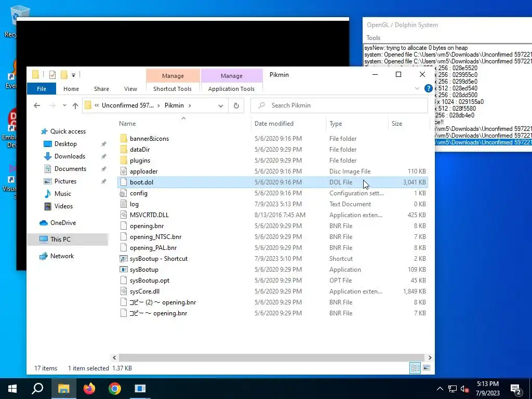The height and width of the screenshot is (399, 532).
Task: Select the log text document icon
Action: [124, 204]
